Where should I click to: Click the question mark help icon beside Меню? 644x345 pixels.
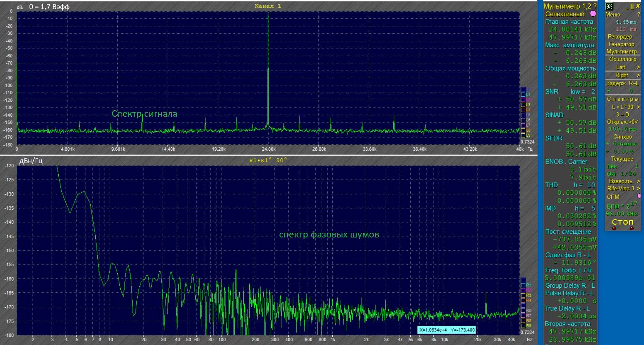(638, 15)
